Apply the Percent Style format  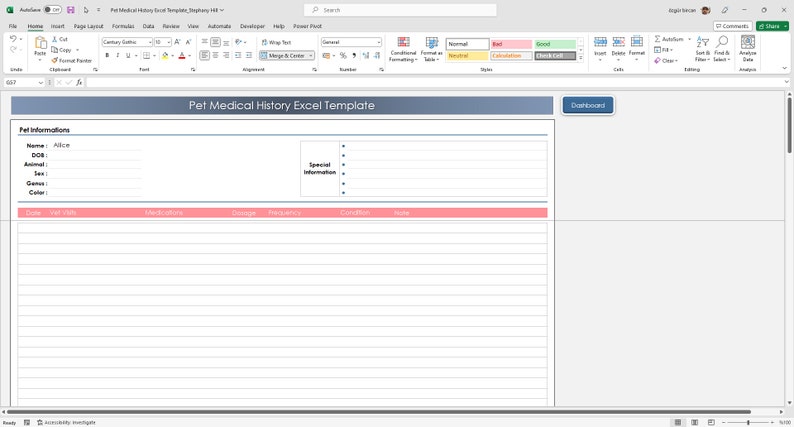pos(343,55)
